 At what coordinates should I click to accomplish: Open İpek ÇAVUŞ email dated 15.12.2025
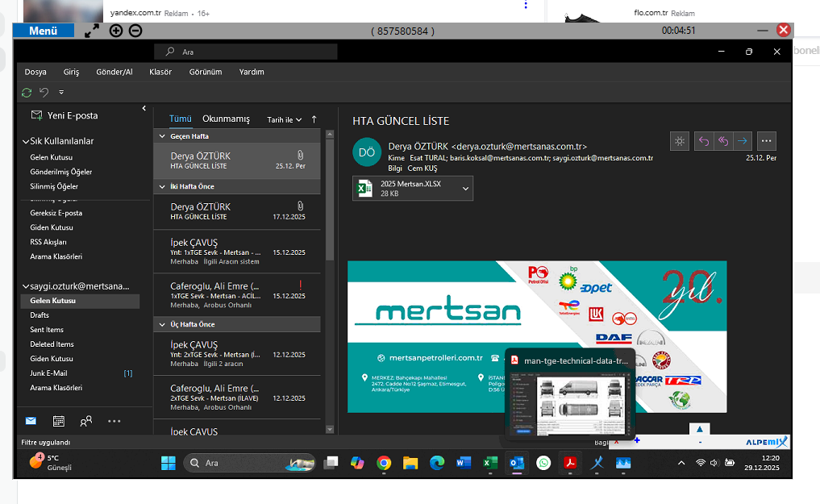coord(237,252)
